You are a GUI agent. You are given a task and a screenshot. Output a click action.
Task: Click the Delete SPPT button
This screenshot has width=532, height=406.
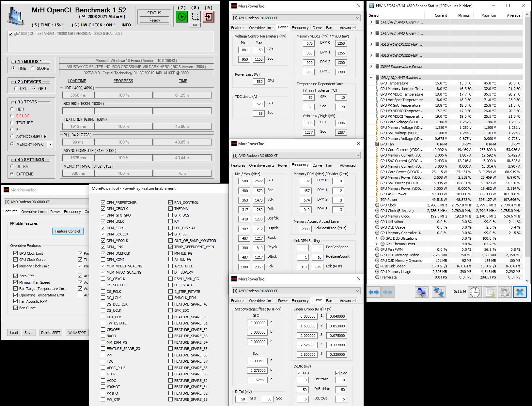click(x=51, y=333)
